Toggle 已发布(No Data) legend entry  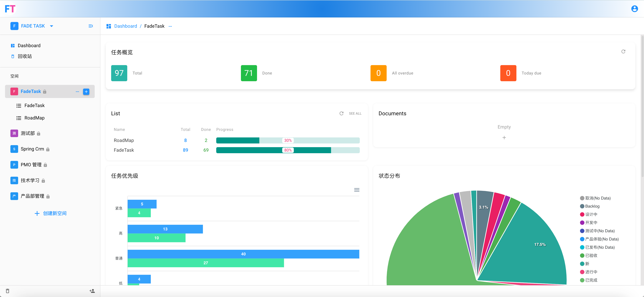point(597,247)
